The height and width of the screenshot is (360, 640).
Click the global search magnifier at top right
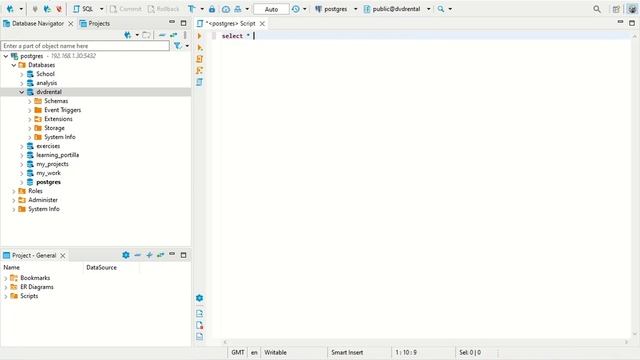click(597, 9)
